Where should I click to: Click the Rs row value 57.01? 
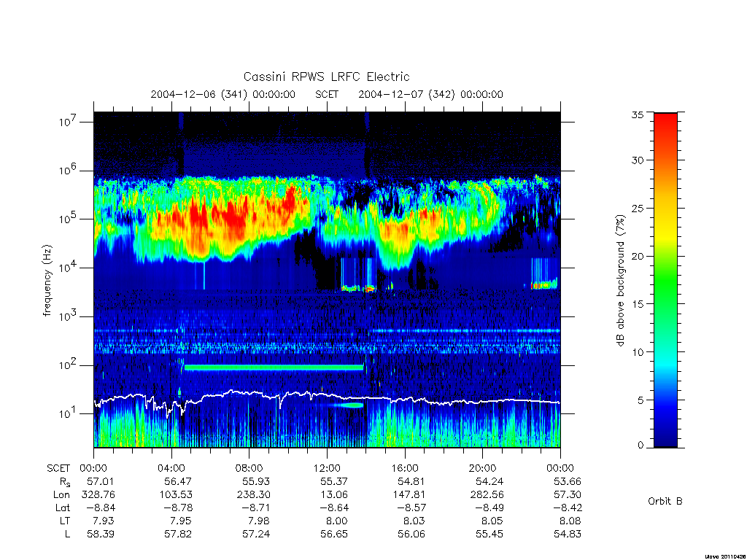pyautogui.click(x=101, y=481)
